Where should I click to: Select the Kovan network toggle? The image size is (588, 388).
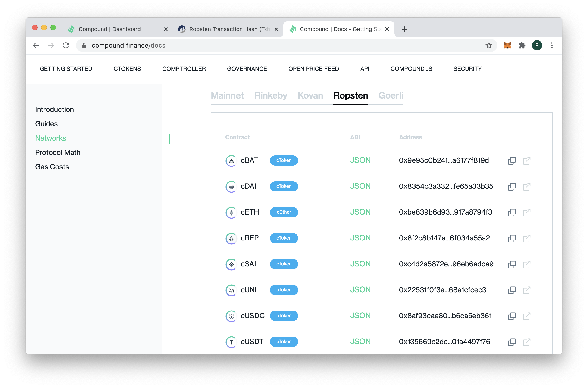tap(311, 95)
